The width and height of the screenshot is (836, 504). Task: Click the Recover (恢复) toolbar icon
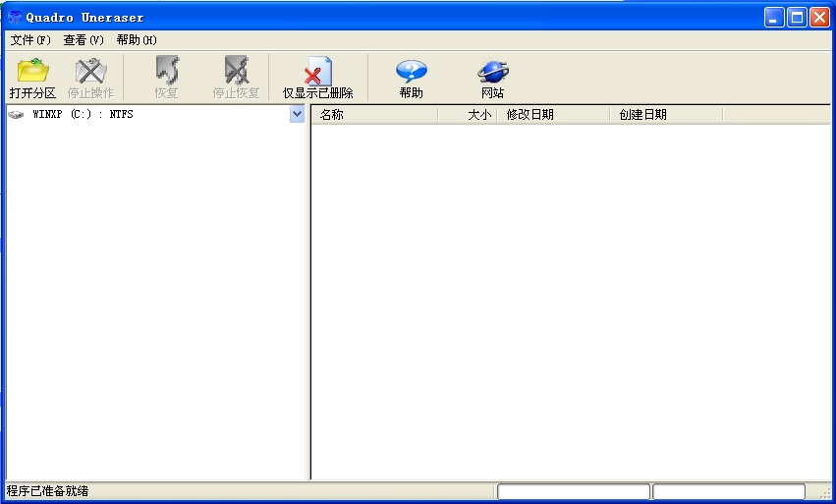click(166, 71)
